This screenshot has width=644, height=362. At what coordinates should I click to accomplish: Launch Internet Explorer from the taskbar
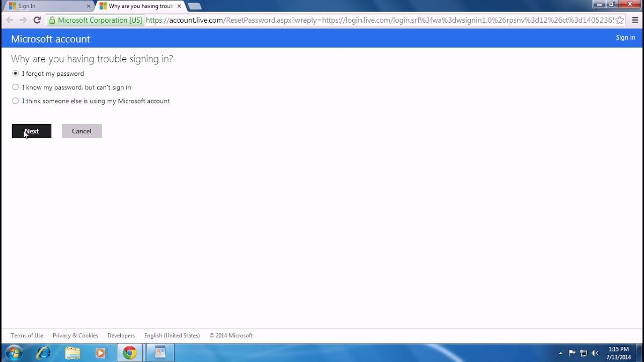coord(43,353)
